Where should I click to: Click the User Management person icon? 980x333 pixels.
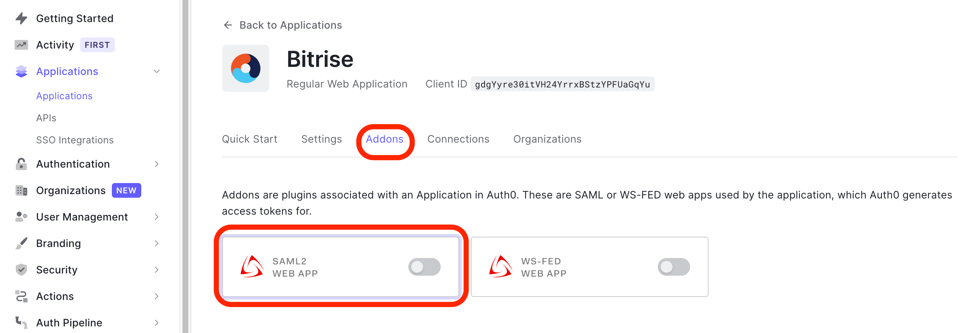pos(21,217)
